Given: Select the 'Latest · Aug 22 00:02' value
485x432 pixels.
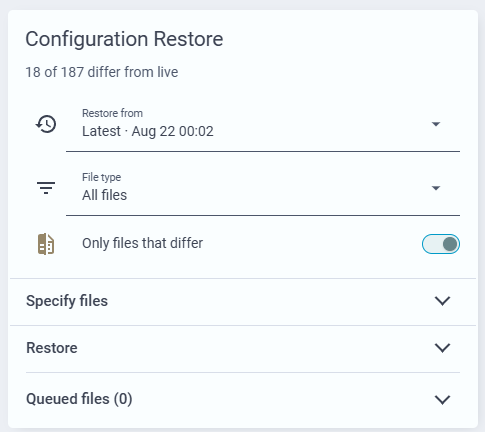Looking at the screenshot, I should click(148, 131).
